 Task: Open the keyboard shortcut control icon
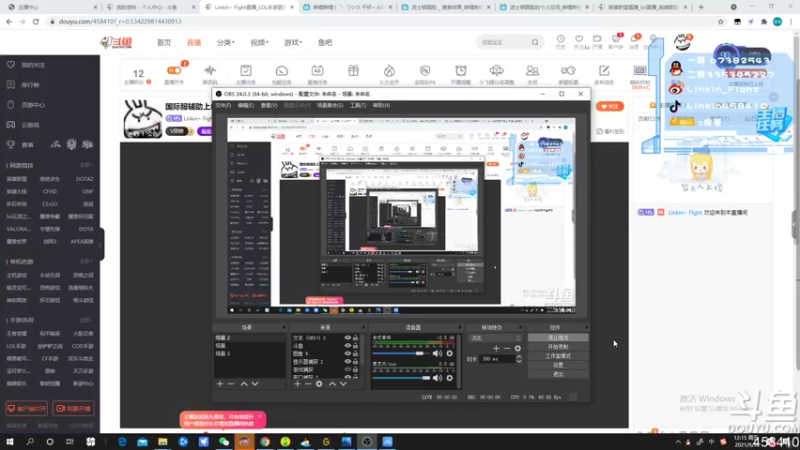(640, 71)
